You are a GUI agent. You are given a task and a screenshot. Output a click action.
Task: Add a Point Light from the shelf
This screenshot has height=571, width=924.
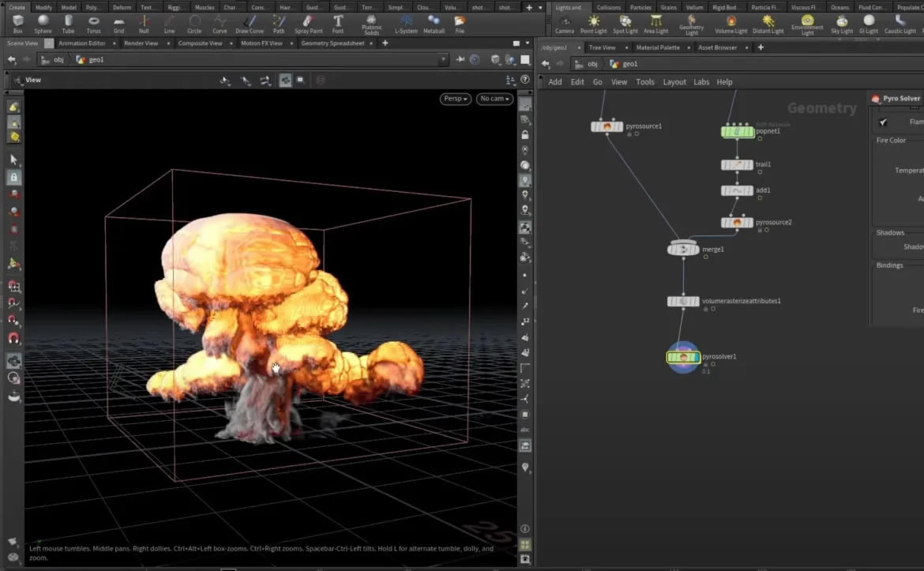coord(593,22)
